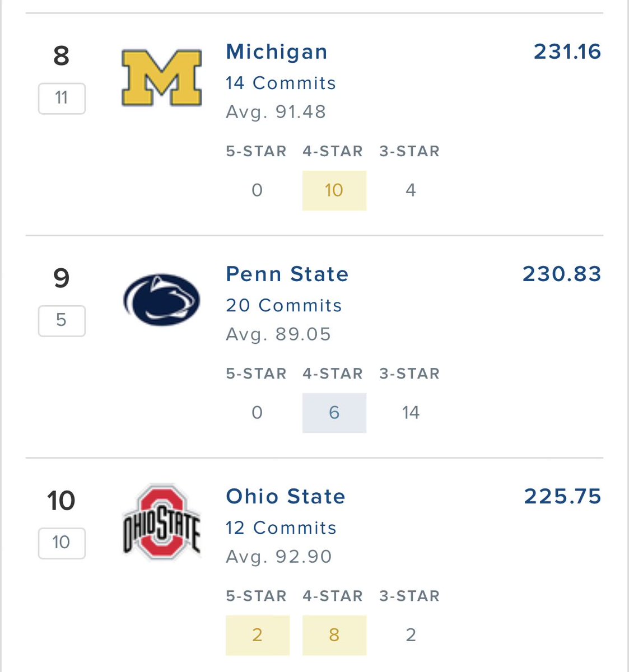Click Penn State's 3-star count 14
629x672 pixels.
click(411, 413)
